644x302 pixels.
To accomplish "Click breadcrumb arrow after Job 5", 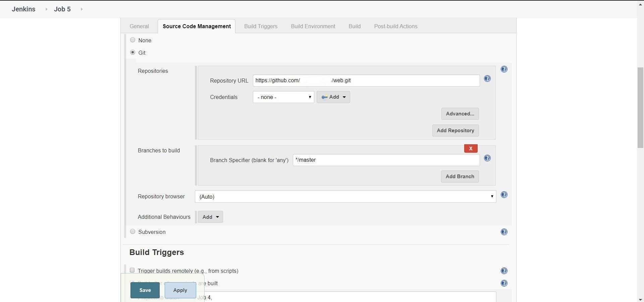I will pyautogui.click(x=82, y=9).
